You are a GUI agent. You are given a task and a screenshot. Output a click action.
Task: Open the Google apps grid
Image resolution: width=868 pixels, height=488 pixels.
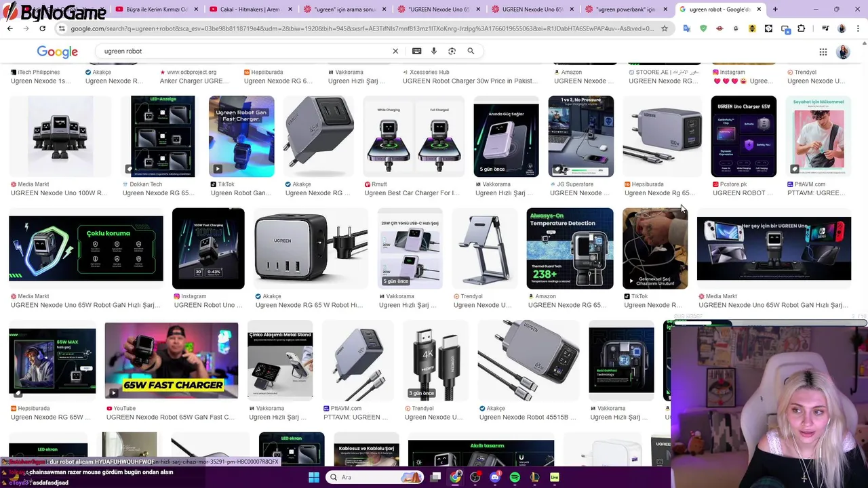(x=823, y=52)
